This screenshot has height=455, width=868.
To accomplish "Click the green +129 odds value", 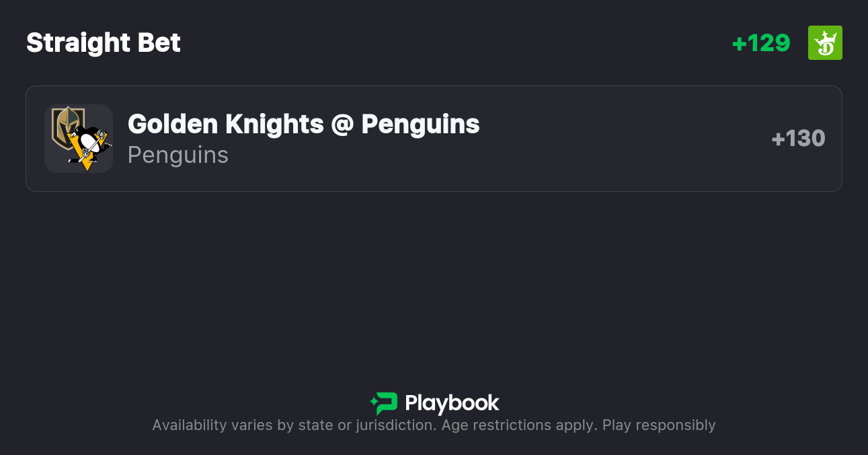I will tap(761, 43).
